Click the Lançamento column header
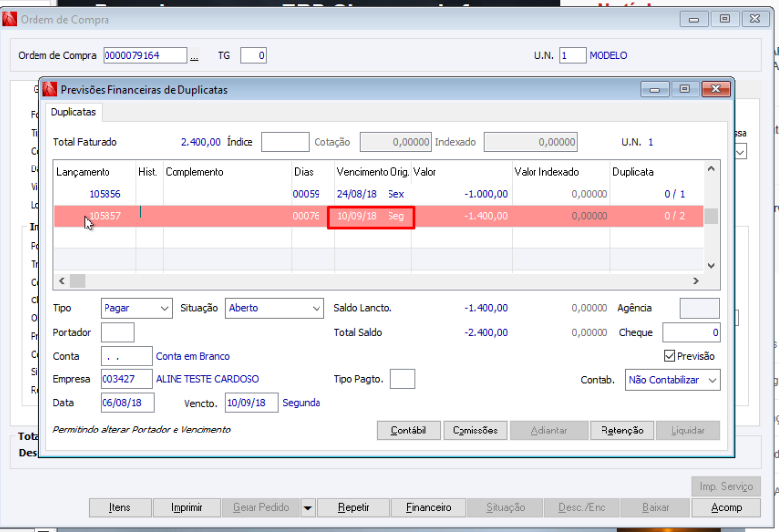The image size is (779, 532). pyautogui.click(x=83, y=172)
